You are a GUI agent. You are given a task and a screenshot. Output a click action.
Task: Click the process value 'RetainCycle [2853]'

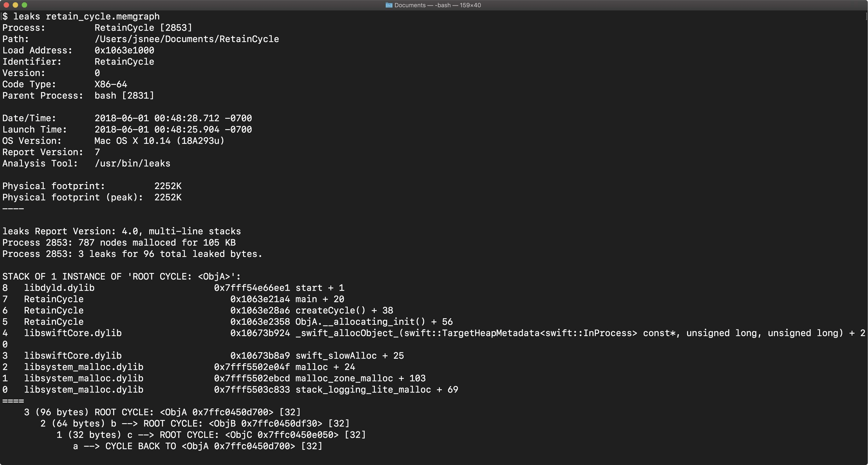tap(143, 28)
